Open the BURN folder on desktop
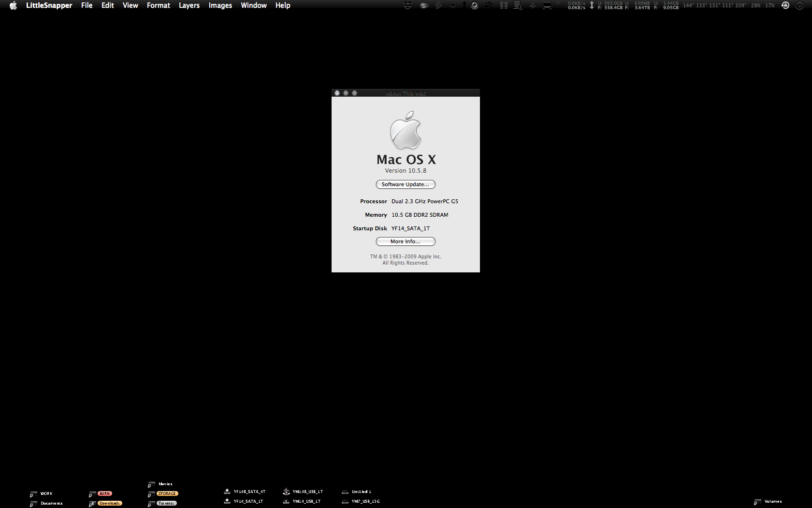The image size is (812, 508). click(101, 493)
